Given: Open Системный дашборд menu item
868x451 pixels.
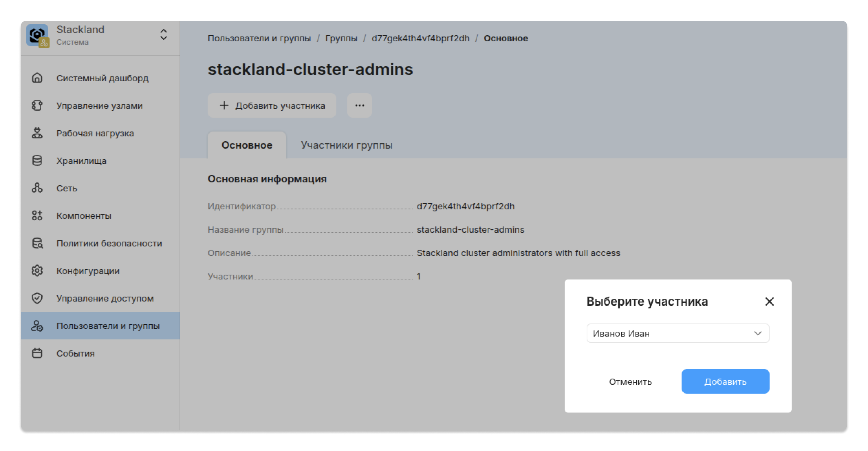Looking at the screenshot, I should click(x=100, y=78).
